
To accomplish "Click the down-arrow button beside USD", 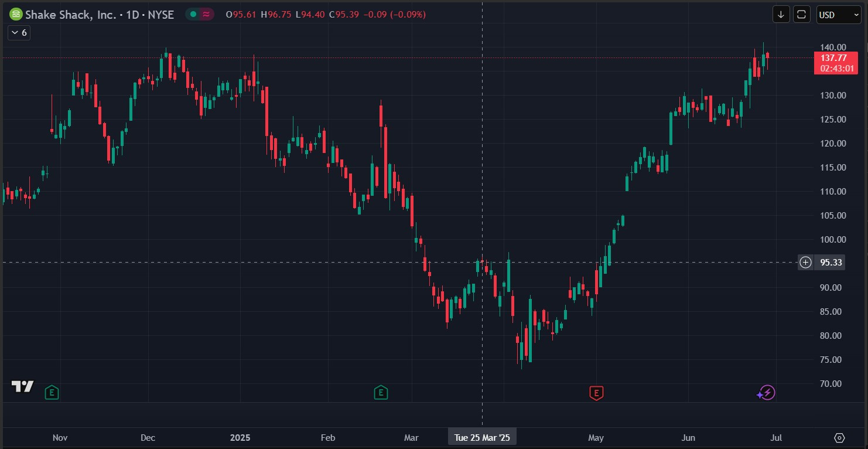I will point(781,15).
